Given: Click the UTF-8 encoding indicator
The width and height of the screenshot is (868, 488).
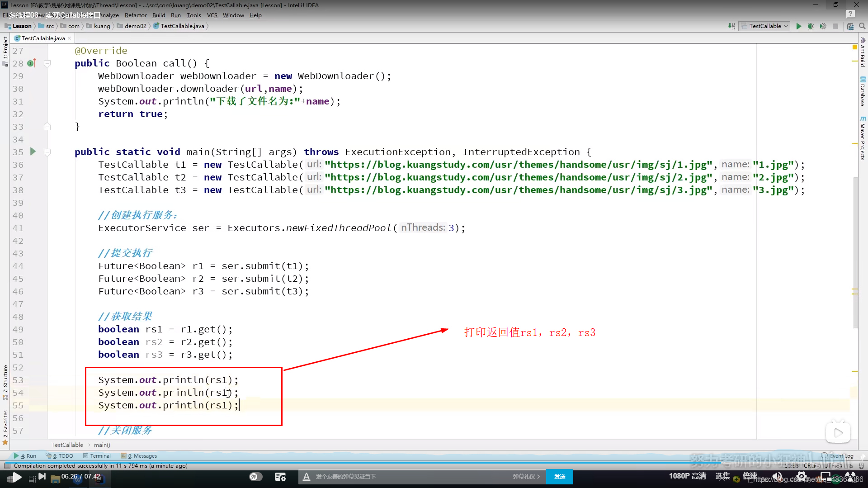Looking at the screenshot, I should point(833,466).
